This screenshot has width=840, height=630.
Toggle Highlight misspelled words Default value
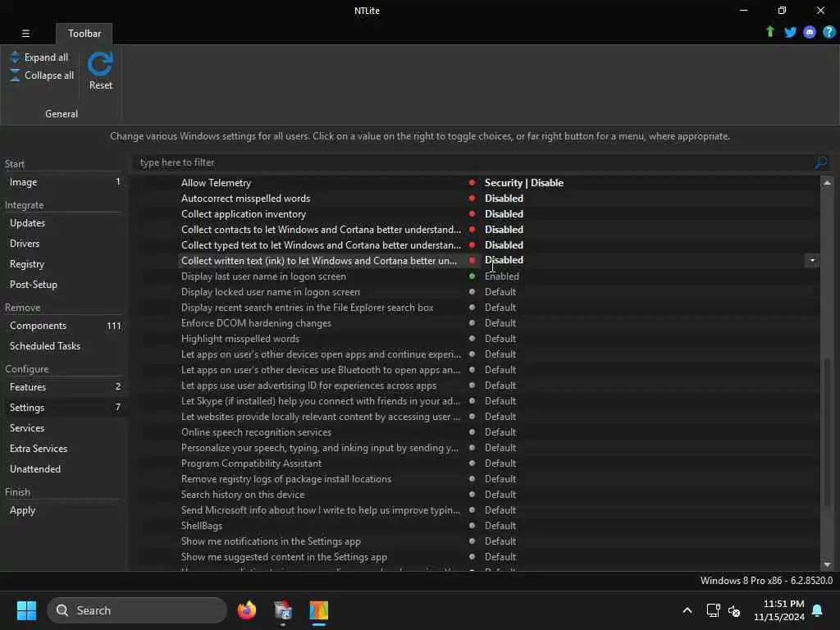pos(500,339)
